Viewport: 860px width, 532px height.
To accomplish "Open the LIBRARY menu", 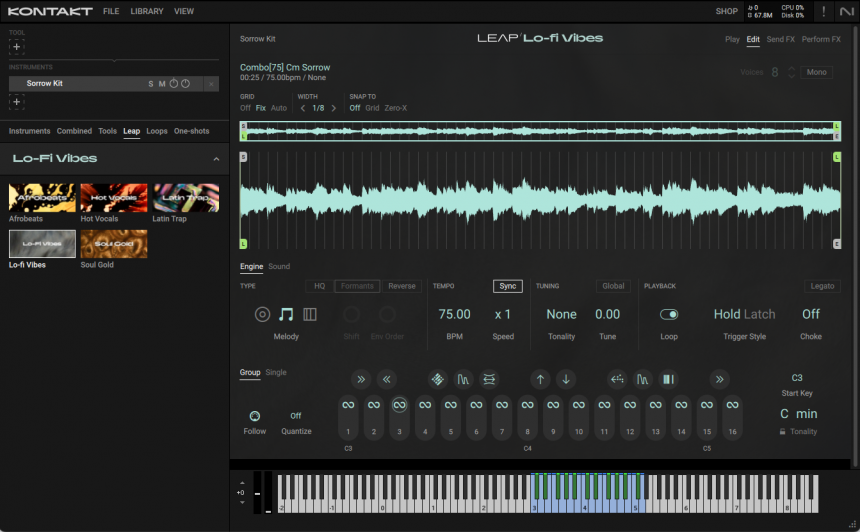I will [x=146, y=11].
